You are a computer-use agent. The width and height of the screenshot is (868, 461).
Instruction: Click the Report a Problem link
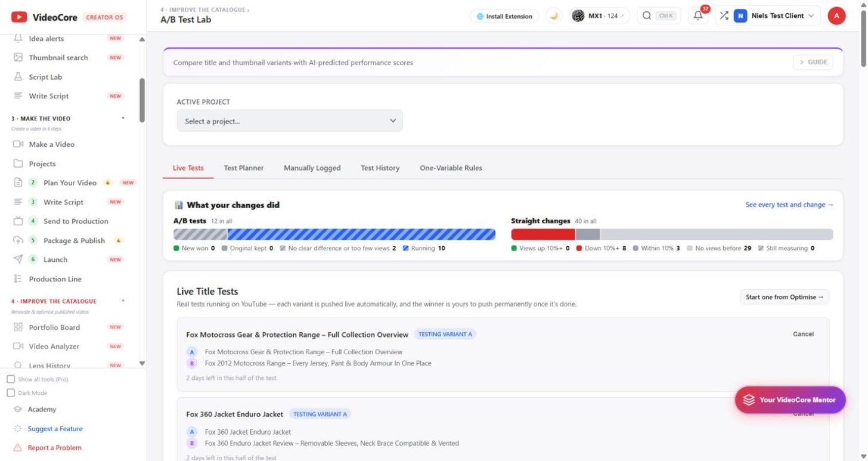click(55, 448)
